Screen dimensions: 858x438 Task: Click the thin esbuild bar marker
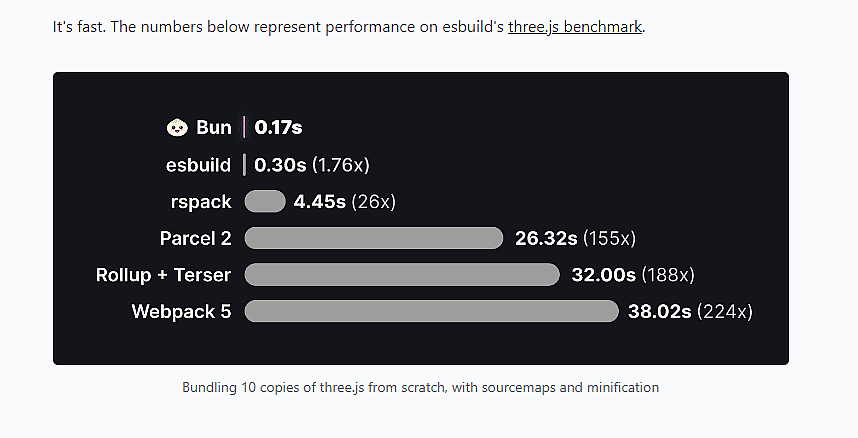click(x=244, y=165)
